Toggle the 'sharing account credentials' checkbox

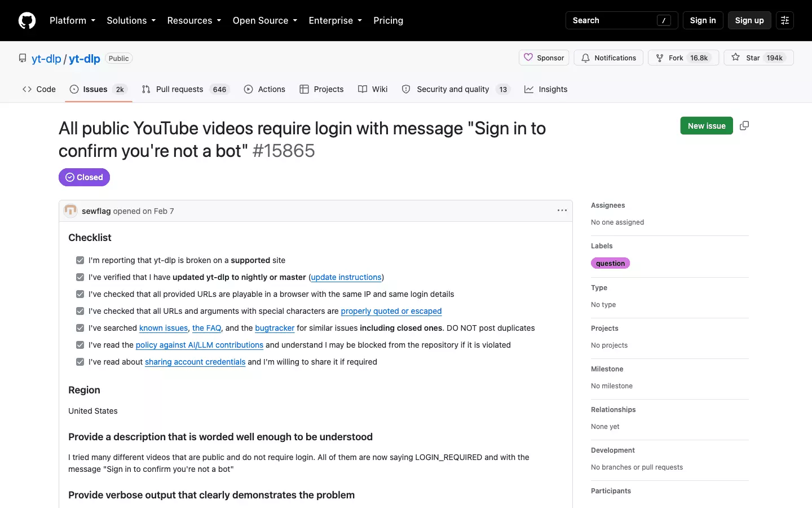tap(80, 362)
